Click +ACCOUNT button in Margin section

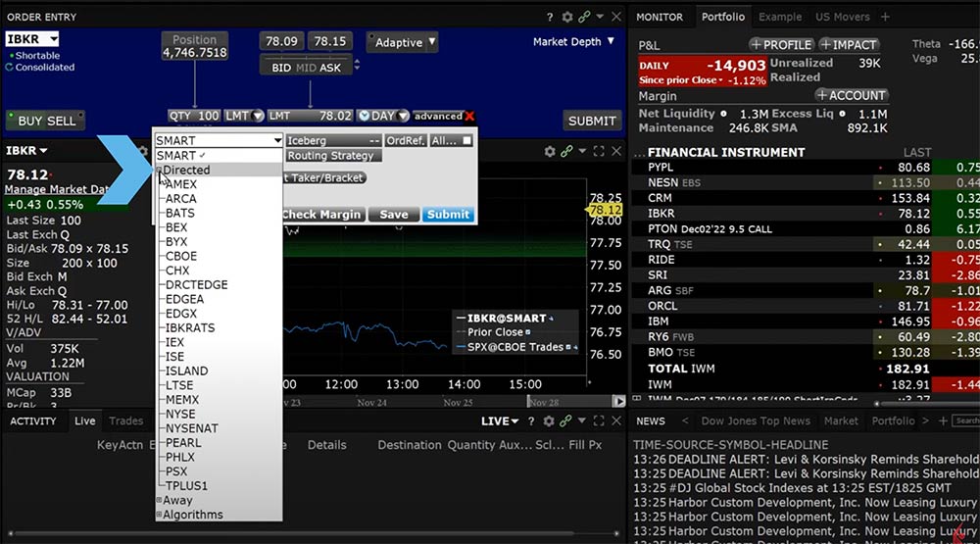point(852,96)
